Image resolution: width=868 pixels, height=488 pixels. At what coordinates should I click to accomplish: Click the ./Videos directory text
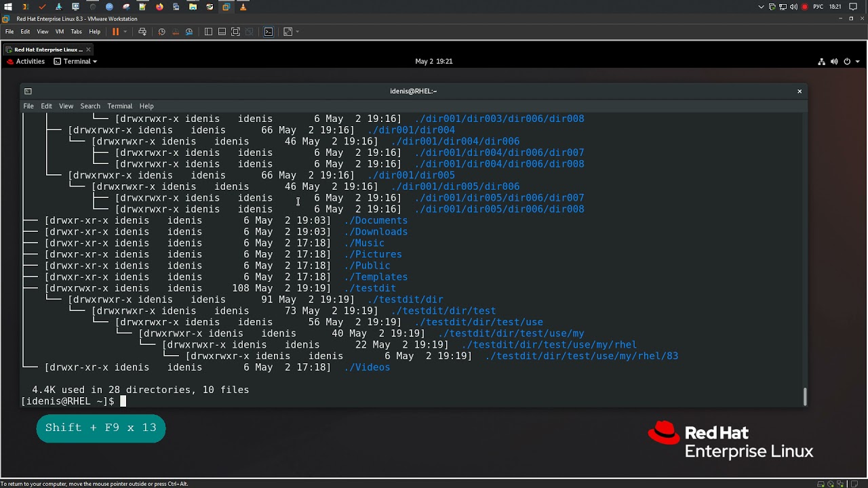pos(367,367)
